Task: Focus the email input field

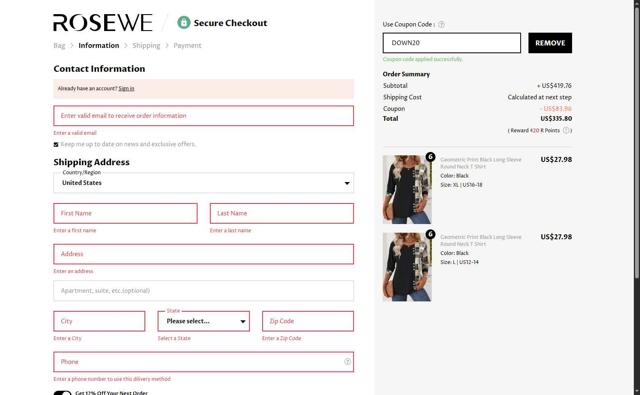Action: coord(203,116)
